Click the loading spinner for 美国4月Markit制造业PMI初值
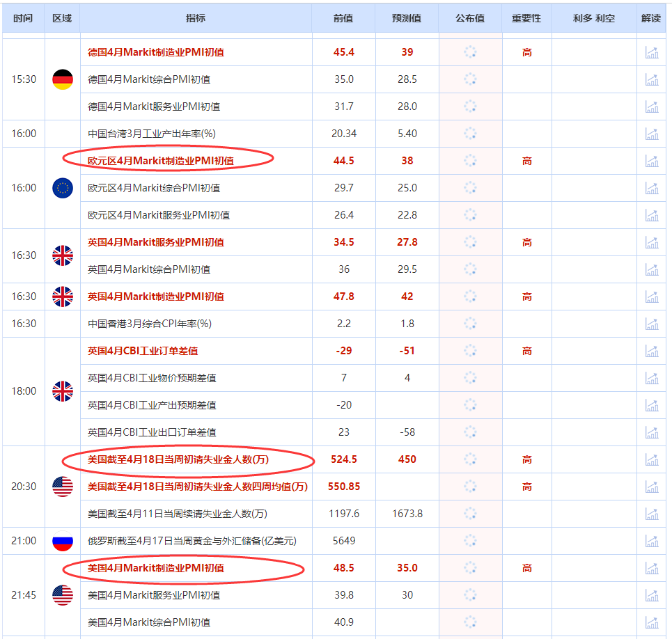The image size is (672, 639). pyautogui.click(x=470, y=568)
